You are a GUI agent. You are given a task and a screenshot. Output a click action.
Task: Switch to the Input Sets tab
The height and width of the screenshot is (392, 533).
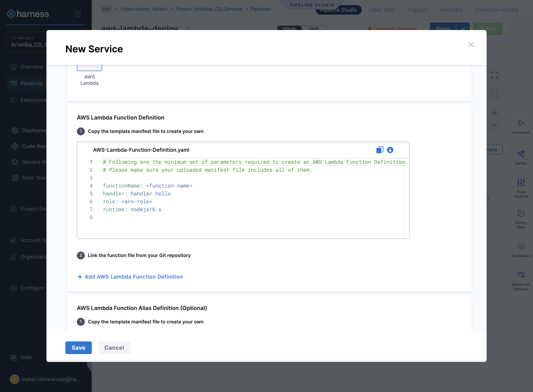click(382, 10)
